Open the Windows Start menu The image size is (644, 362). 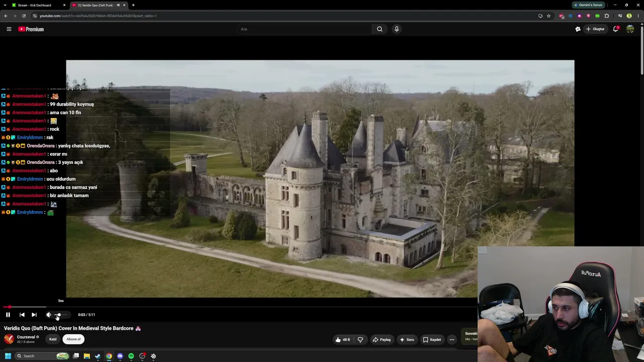coord(8,356)
